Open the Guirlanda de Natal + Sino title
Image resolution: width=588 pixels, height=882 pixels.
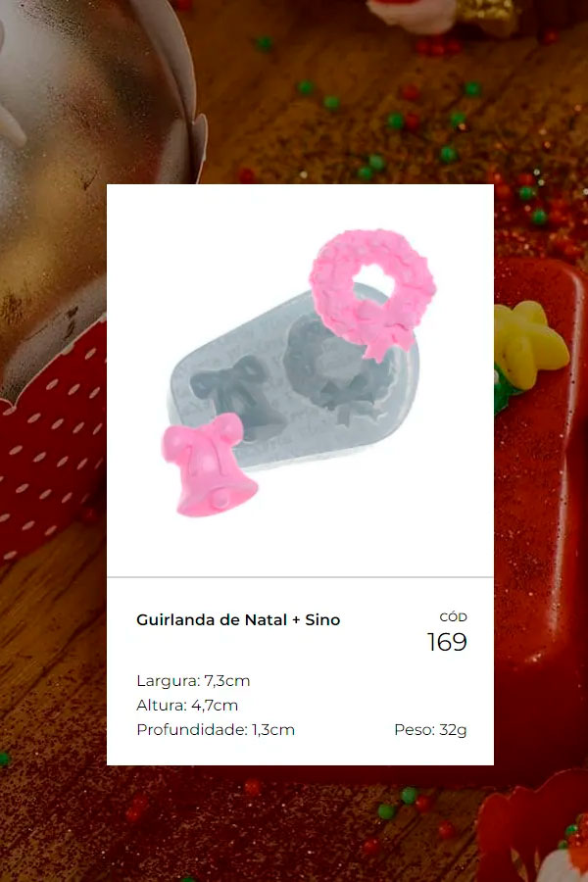[x=238, y=620]
